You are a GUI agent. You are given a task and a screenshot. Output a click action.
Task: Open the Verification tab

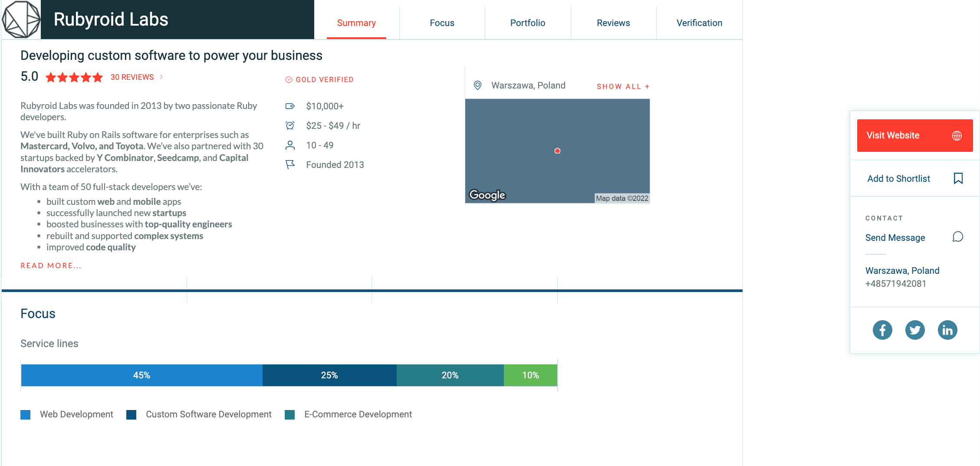pos(699,23)
